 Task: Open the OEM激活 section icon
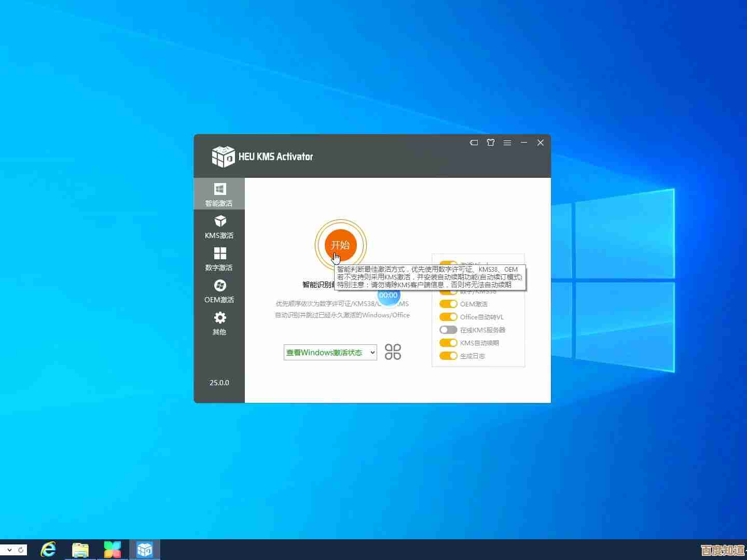(x=219, y=286)
